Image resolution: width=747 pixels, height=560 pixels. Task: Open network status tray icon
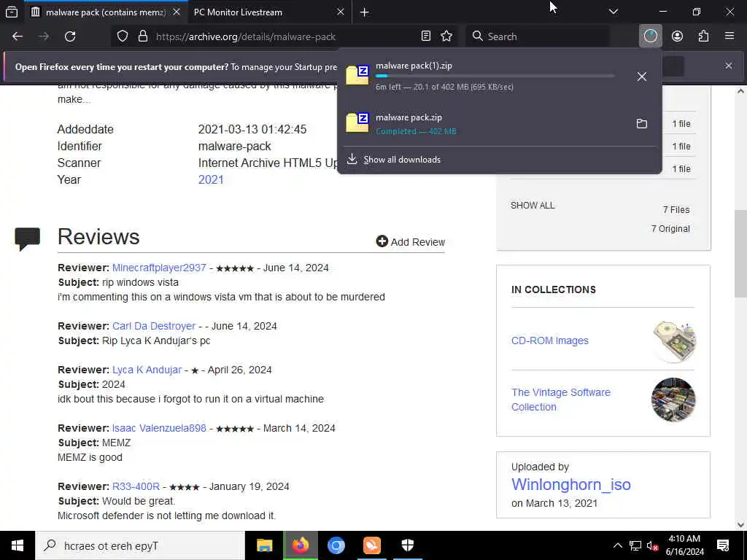pos(635,545)
